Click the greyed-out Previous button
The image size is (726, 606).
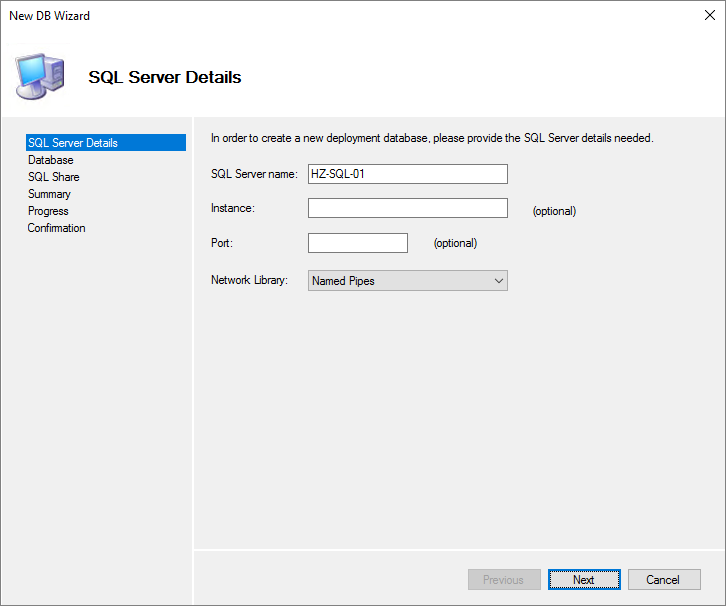point(503,580)
